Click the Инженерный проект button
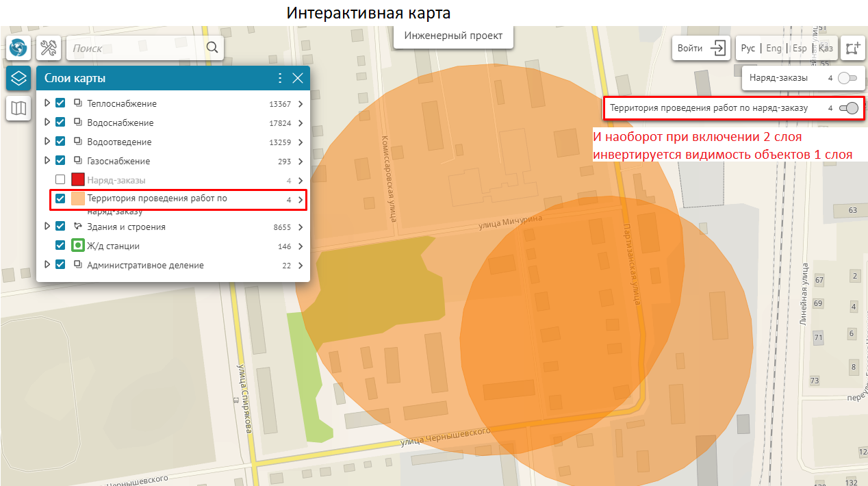This screenshot has height=486, width=868. pos(453,36)
